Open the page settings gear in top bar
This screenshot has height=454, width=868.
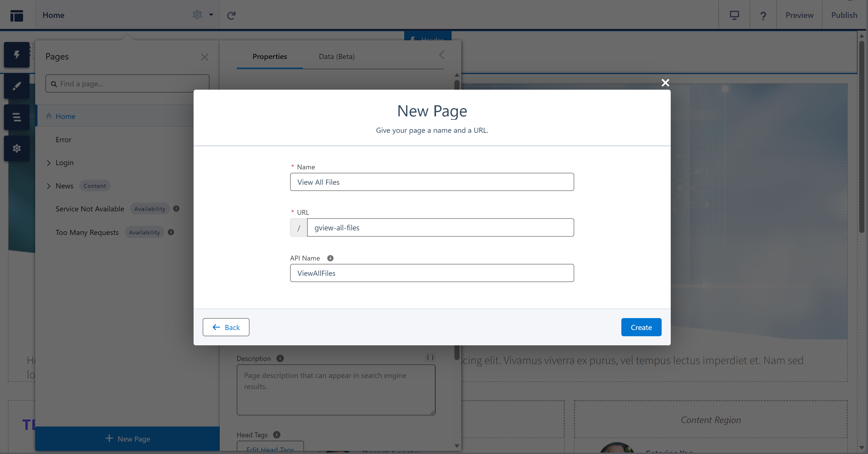tap(197, 15)
